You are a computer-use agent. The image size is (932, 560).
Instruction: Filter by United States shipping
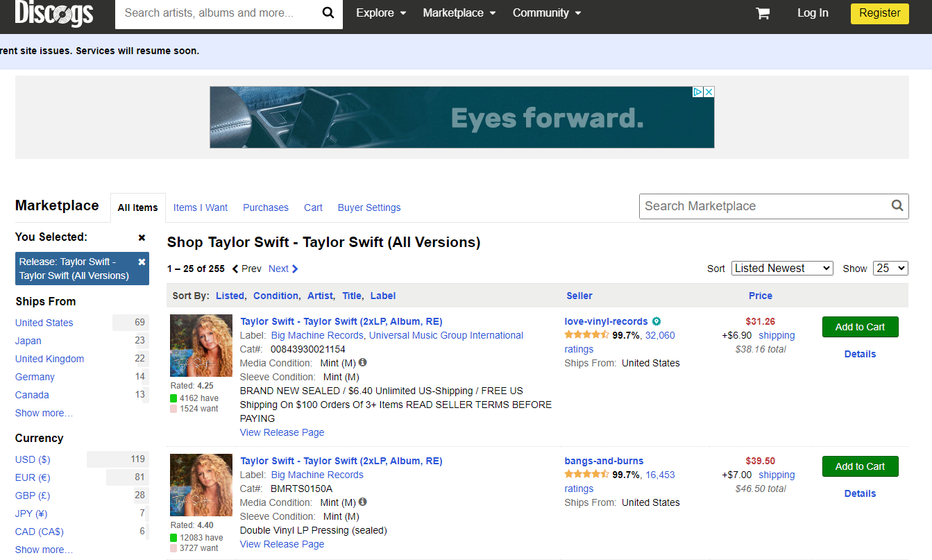pyautogui.click(x=44, y=323)
